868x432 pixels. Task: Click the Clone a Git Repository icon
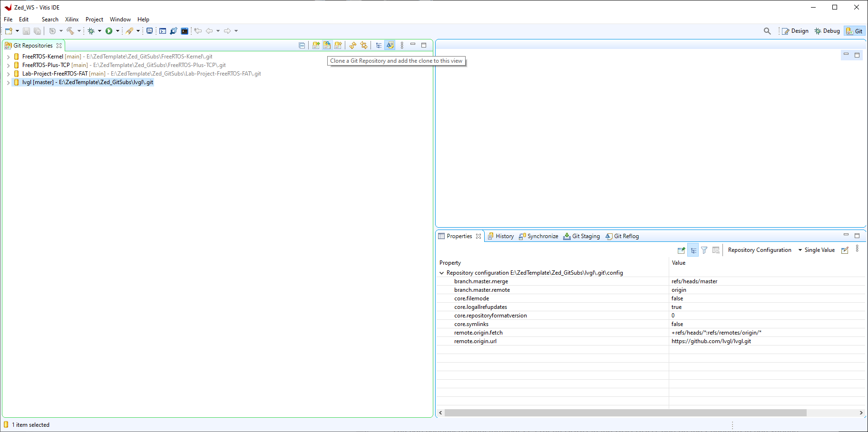[327, 45]
